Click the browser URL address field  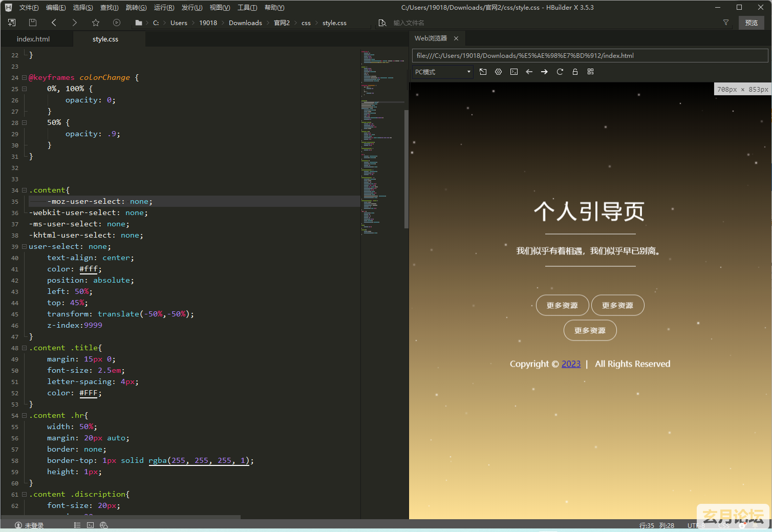pos(590,56)
